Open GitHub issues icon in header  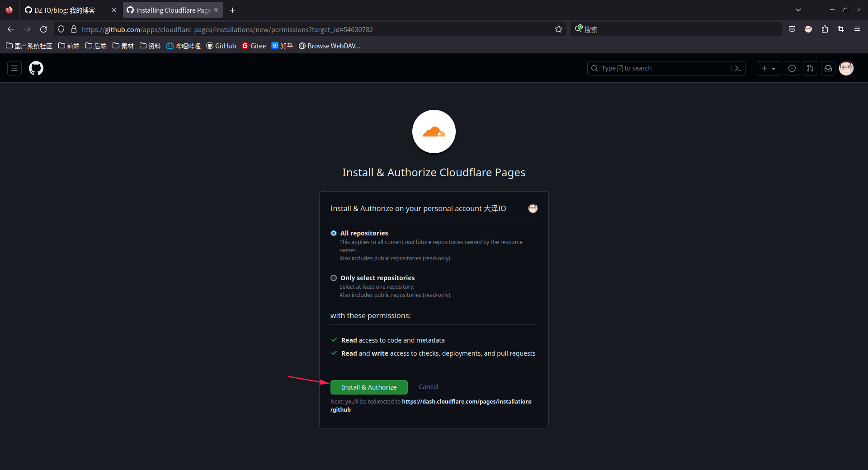(792, 68)
